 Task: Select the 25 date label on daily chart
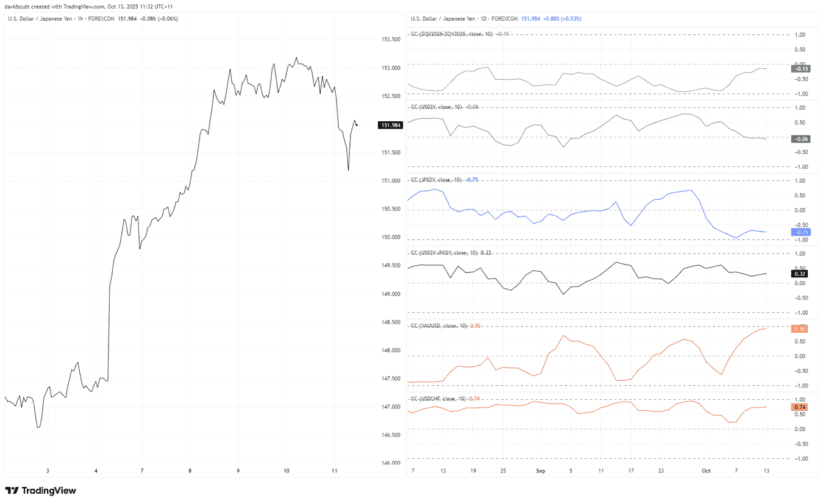503,471
